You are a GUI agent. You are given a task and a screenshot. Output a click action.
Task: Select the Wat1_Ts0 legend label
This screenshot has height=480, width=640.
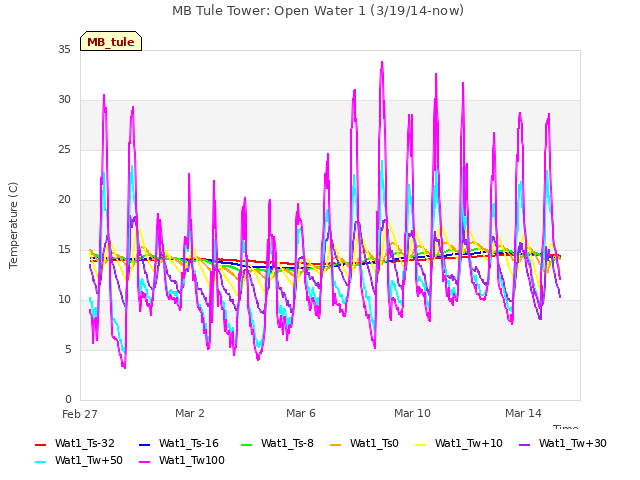coord(374,444)
